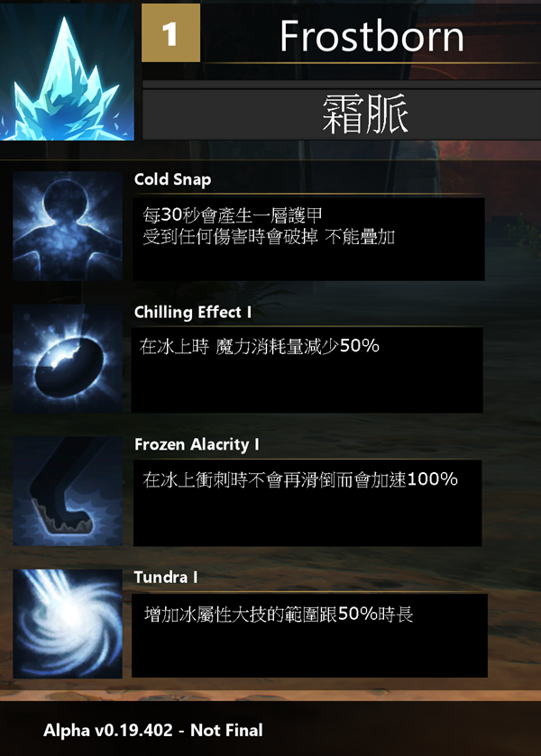Click the Cold Snap shield description box
541x756 pixels.
click(309, 239)
